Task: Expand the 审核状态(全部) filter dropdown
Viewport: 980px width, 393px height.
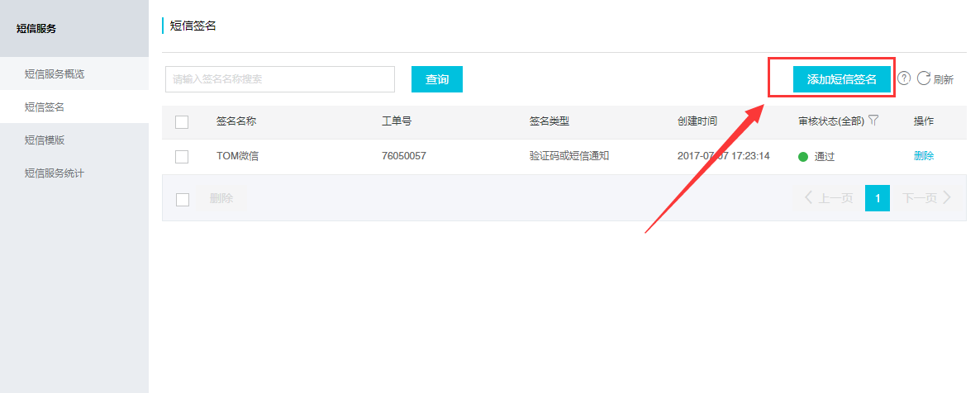Action: [830, 121]
